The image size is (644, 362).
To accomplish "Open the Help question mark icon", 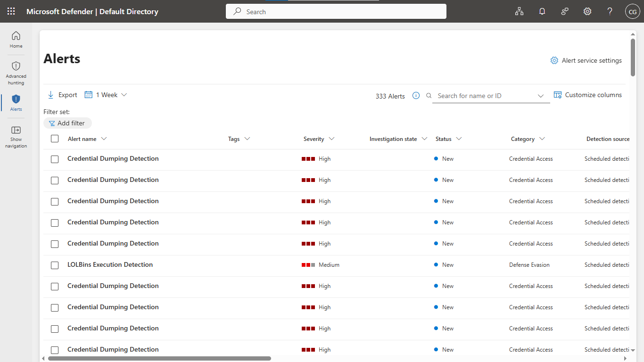I will click(610, 11).
